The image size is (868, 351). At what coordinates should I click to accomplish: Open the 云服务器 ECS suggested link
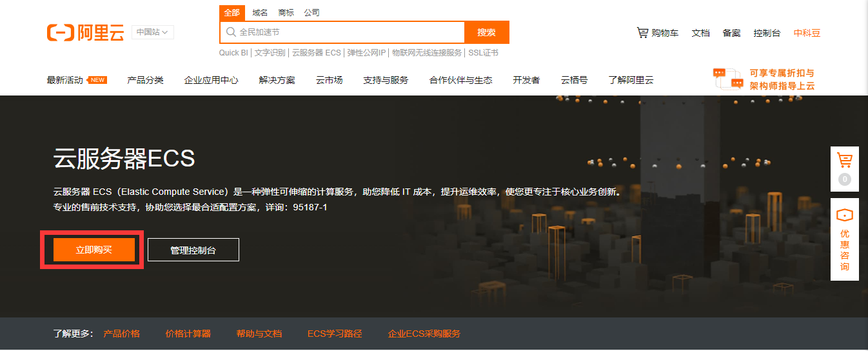(x=317, y=53)
